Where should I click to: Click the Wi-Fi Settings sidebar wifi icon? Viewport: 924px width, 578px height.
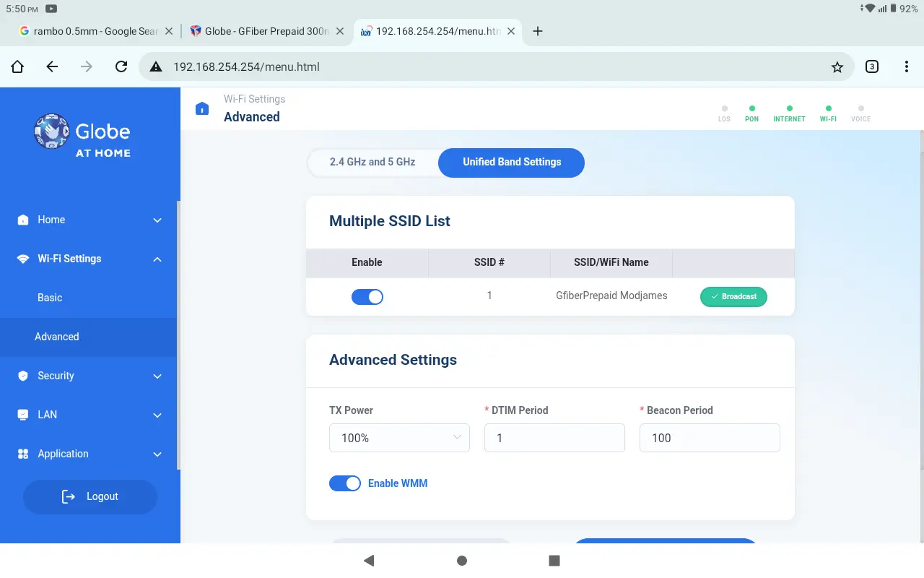23,259
